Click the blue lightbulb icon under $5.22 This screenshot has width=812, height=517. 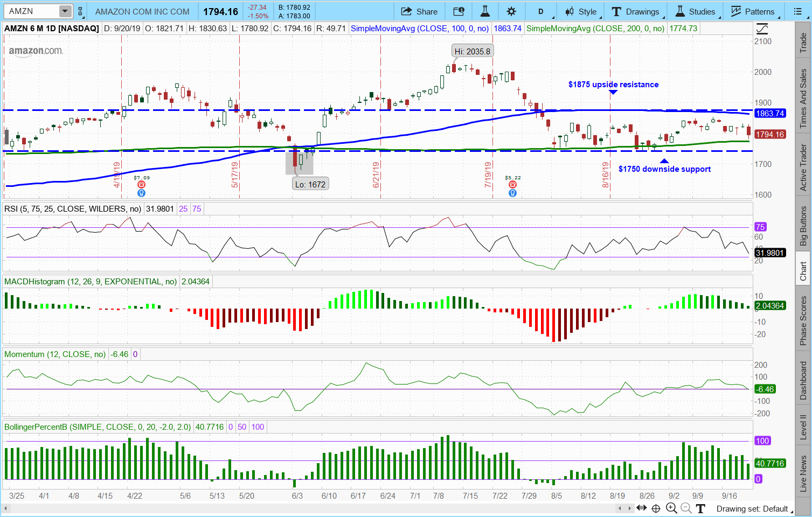point(512,193)
